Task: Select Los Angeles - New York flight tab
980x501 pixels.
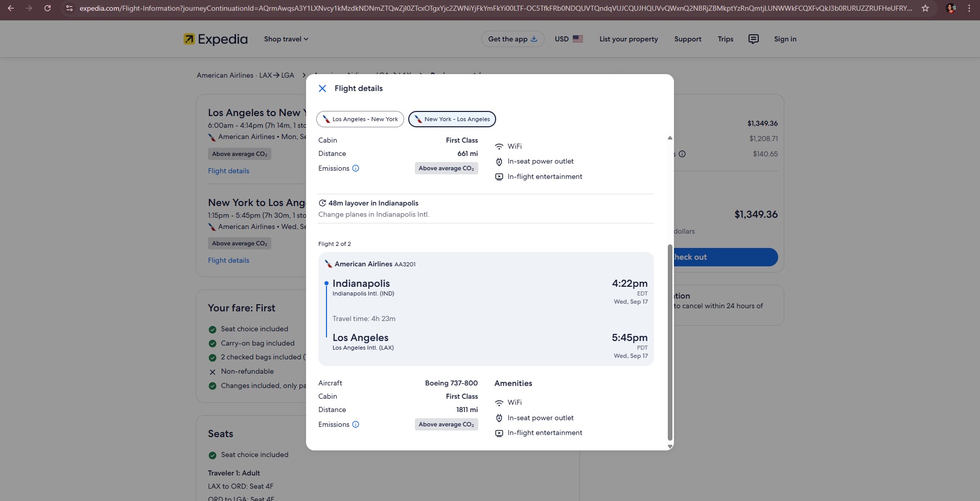Action: 360,119
